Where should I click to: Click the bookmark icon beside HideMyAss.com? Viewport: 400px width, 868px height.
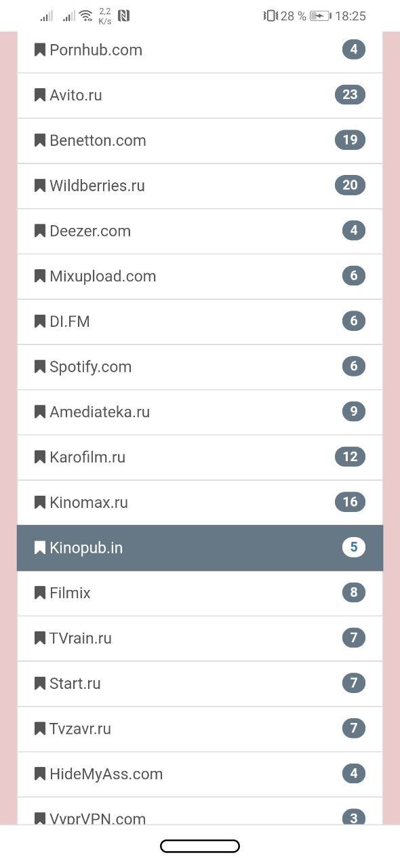[x=40, y=774]
